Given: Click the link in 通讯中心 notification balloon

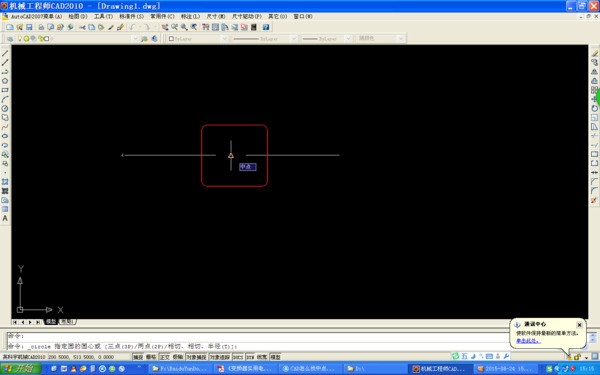Looking at the screenshot, I should coord(528,341).
